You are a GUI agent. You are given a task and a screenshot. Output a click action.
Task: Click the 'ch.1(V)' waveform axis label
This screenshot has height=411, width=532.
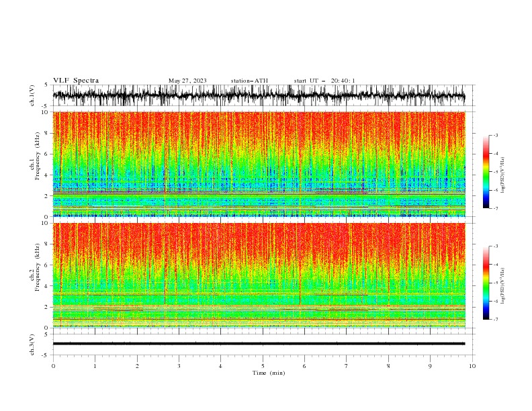(x=32, y=95)
